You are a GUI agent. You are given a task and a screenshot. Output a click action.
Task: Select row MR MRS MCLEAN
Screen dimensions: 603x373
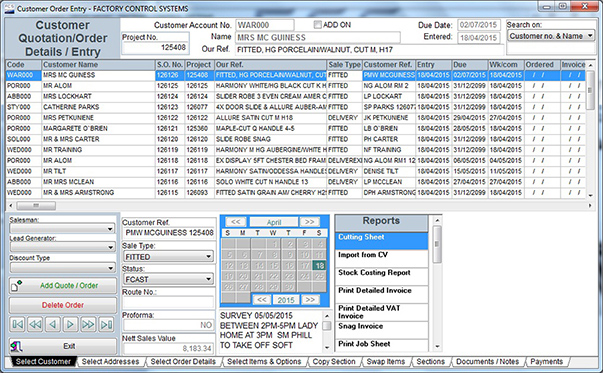tap(295, 182)
